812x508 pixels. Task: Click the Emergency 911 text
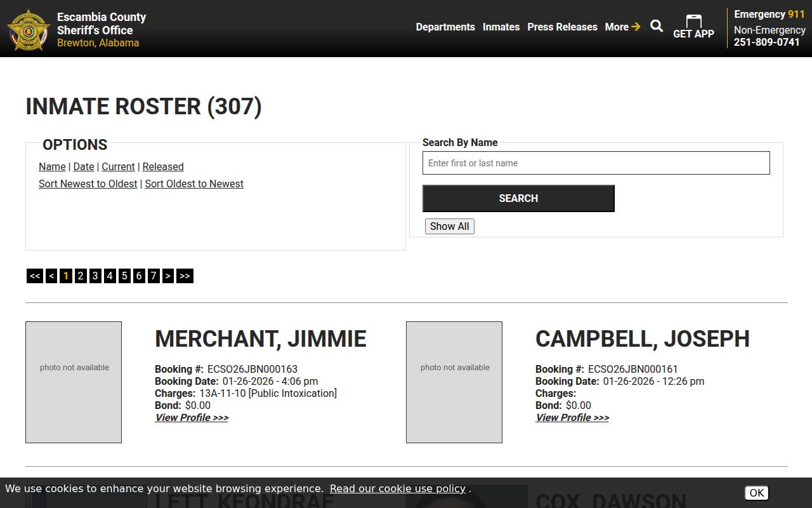pyautogui.click(x=769, y=14)
